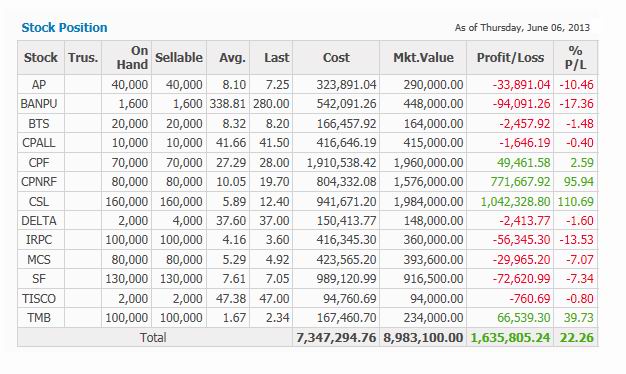
Task: Click the Total row label
Action: click(x=153, y=338)
